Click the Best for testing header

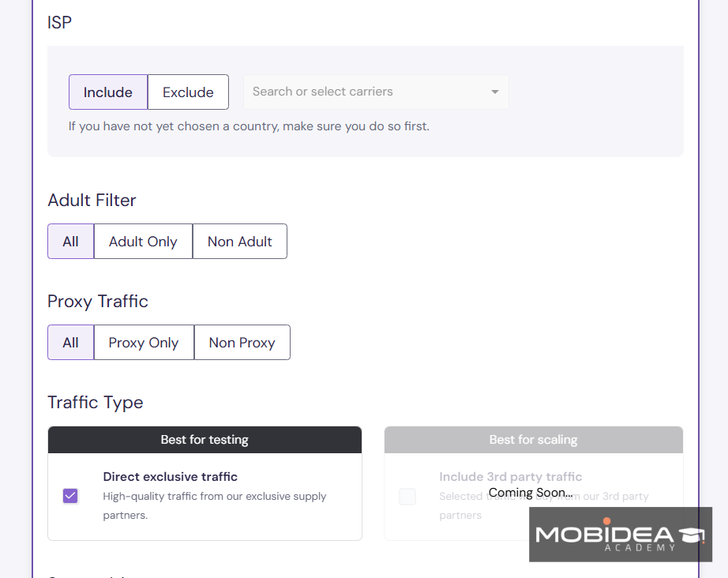[x=205, y=440]
